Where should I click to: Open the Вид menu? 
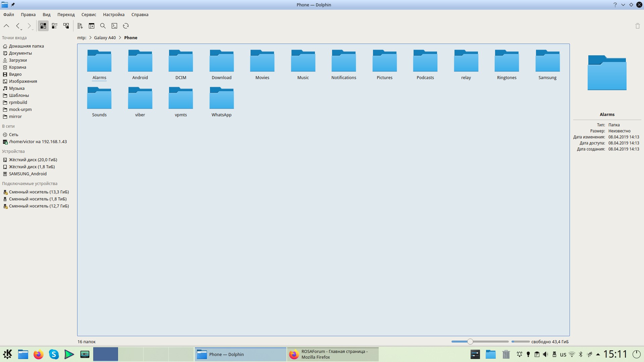[x=46, y=14]
